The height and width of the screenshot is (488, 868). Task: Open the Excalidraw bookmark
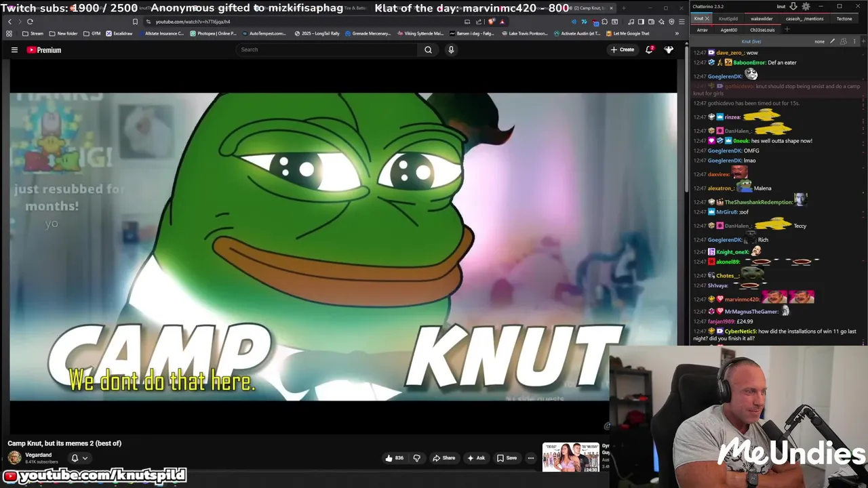point(119,33)
